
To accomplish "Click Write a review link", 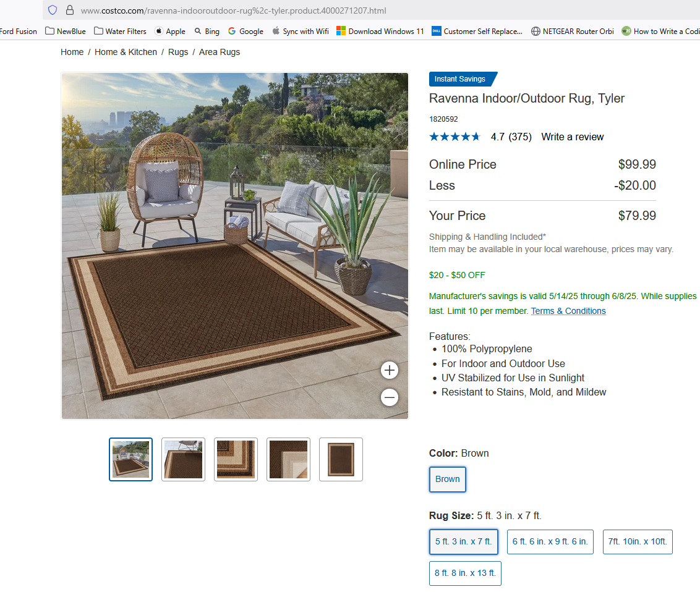I will pyautogui.click(x=573, y=137).
